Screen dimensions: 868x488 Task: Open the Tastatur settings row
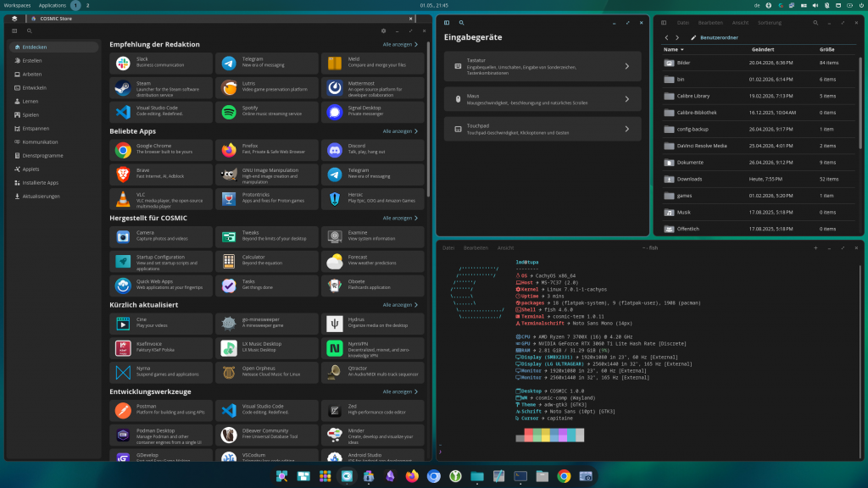542,66
